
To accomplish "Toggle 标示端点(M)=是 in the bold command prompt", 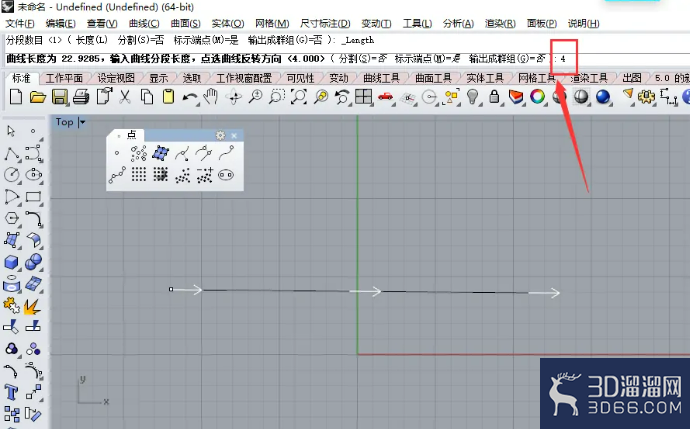I will pyautogui.click(x=427, y=59).
